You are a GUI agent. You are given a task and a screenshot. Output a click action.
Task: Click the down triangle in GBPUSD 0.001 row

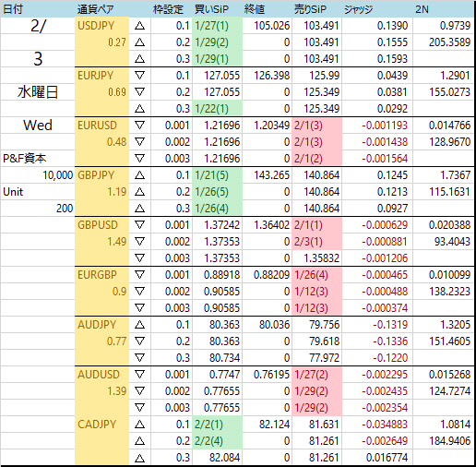(139, 225)
